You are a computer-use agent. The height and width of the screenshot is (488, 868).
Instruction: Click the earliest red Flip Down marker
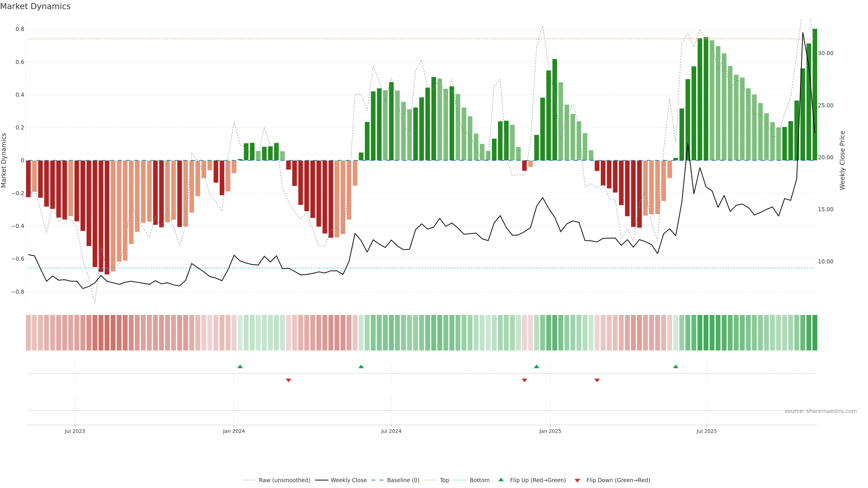pos(288,380)
